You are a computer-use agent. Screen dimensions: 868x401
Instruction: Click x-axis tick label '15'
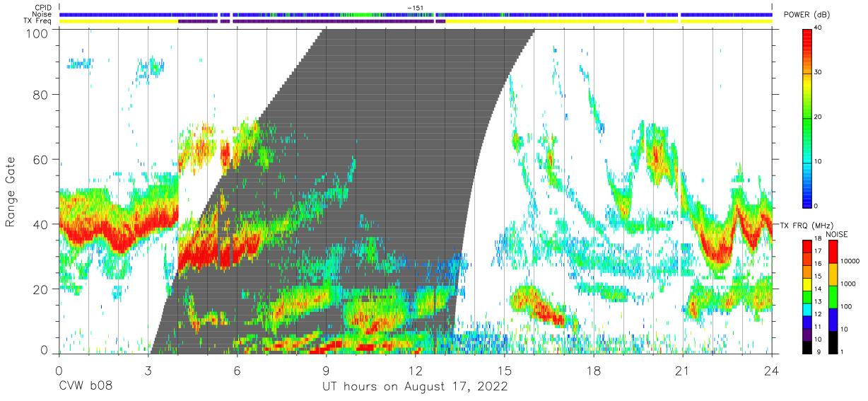click(x=505, y=370)
